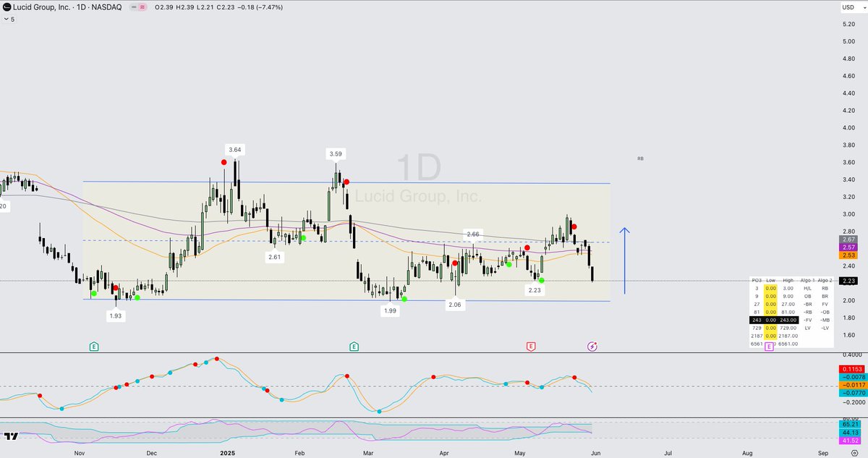Image resolution: width=868 pixels, height=458 pixels.
Task: Click the 2.61 price label
Action: (x=274, y=257)
